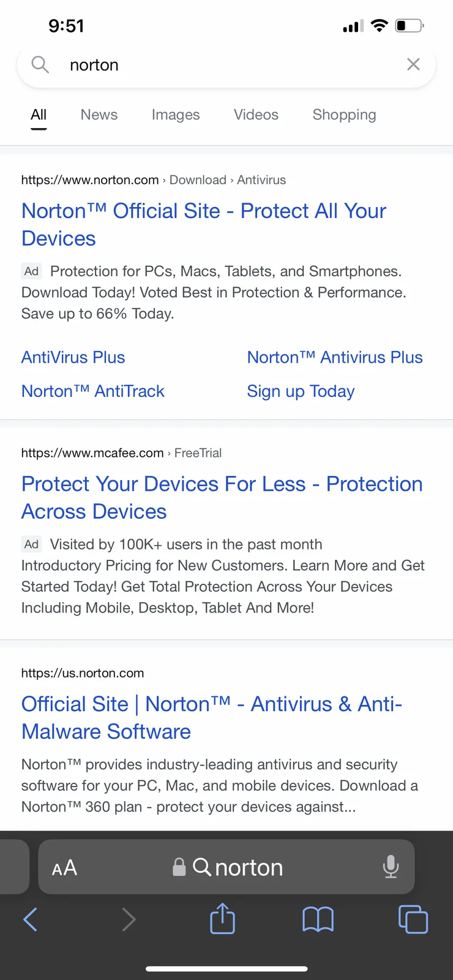The image size is (453, 980).
Task: Open the AntiVirus Plus sitelink
Action: [x=73, y=357]
